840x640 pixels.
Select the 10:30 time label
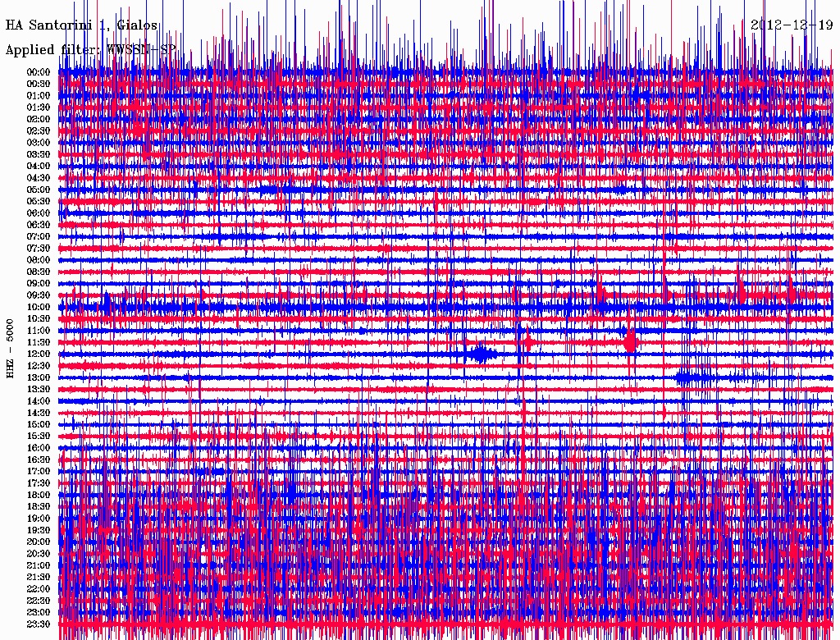[39, 319]
